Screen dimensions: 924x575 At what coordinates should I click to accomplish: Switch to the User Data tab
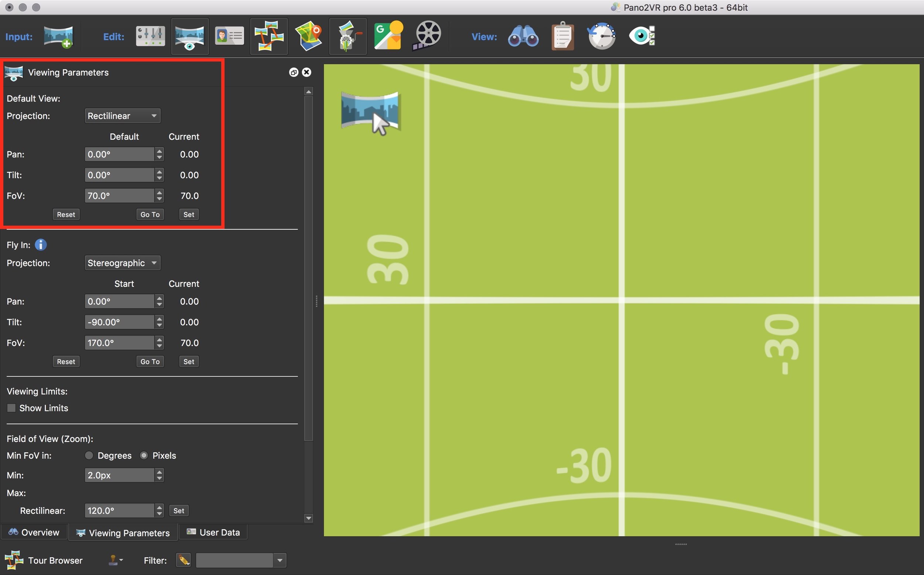click(214, 533)
